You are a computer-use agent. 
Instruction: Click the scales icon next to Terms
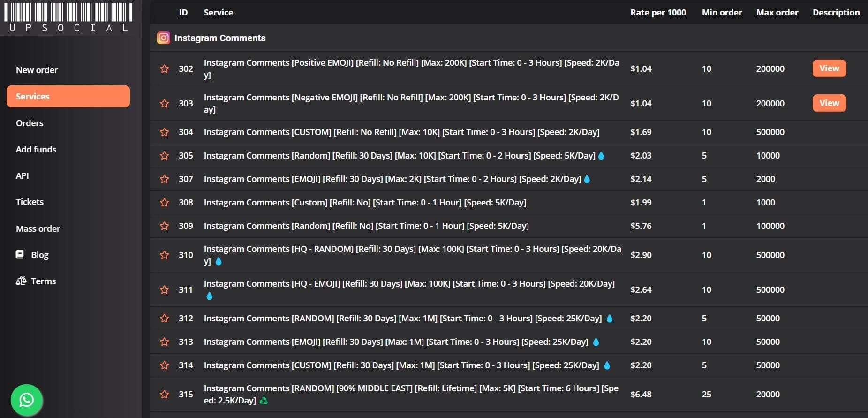(21, 281)
